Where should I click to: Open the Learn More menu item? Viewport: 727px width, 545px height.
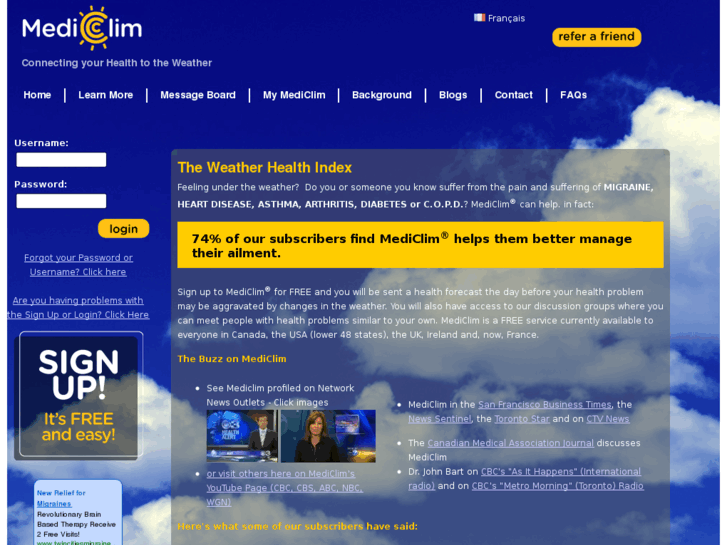click(x=106, y=95)
